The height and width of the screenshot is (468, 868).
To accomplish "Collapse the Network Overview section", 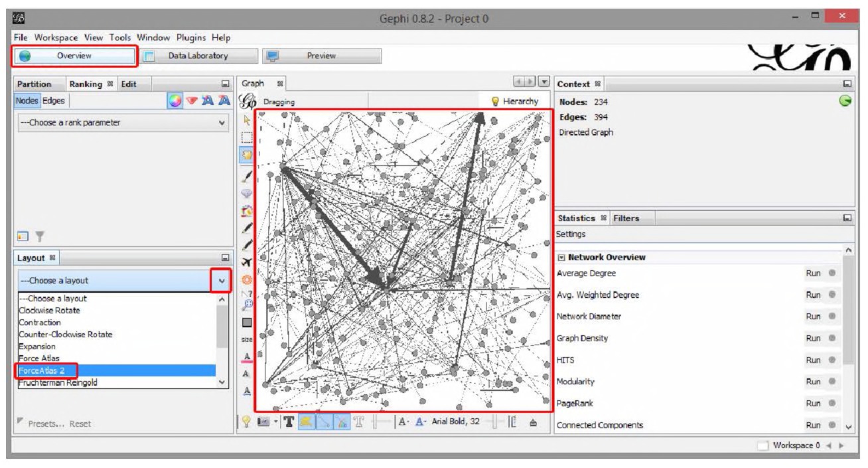I will [x=562, y=257].
